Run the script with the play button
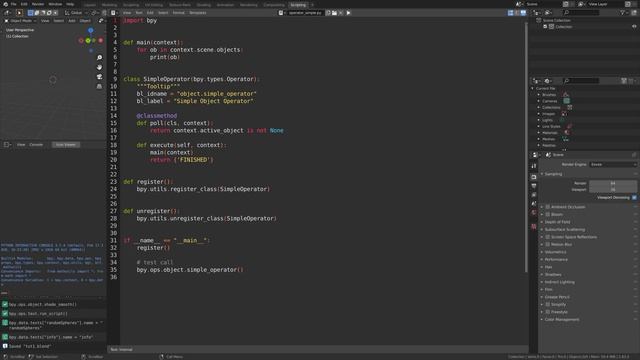This screenshot has width=640, height=360. [x=348, y=13]
